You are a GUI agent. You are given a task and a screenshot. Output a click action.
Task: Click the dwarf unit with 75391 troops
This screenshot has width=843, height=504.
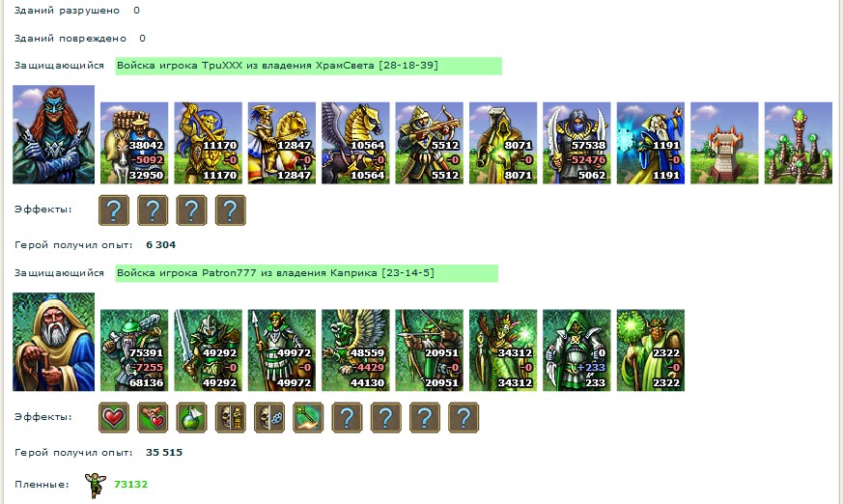pyautogui.click(x=134, y=350)
